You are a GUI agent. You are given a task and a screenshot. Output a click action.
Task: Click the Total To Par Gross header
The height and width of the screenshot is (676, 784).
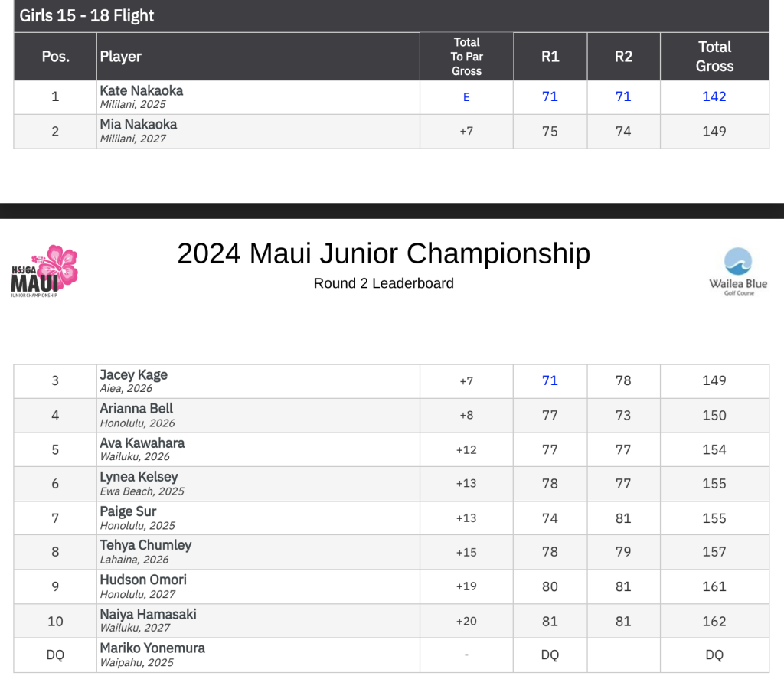click(466, 57)
